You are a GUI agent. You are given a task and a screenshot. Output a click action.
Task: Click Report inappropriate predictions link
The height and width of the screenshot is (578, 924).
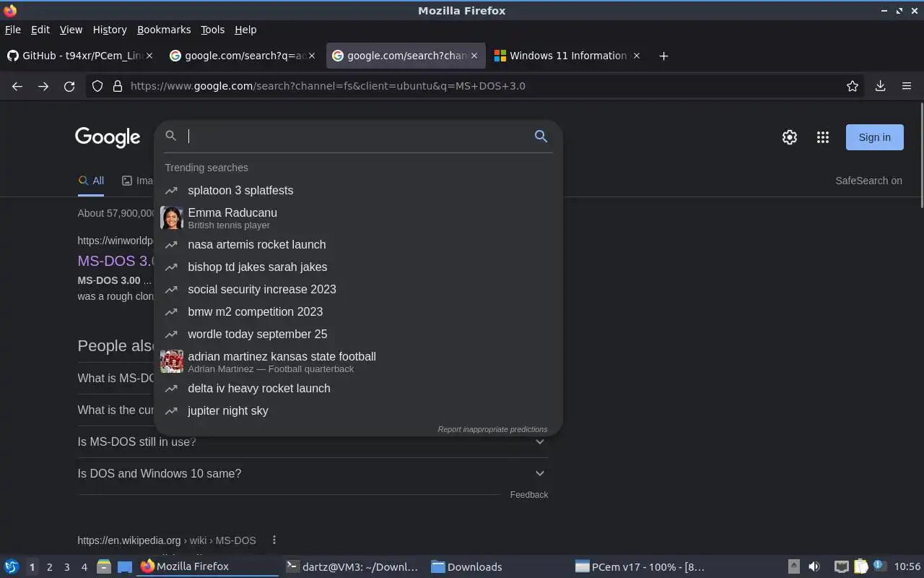pyautogui.click(x=492, y=429)
